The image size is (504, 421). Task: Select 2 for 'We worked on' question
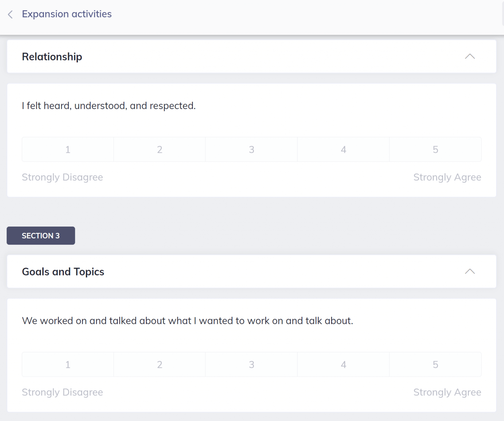160,365
